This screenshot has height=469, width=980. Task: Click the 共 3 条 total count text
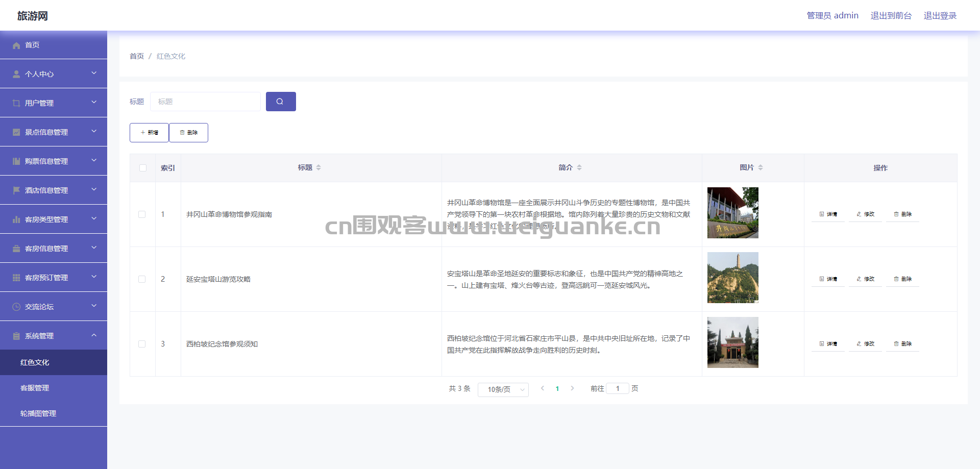459,389
